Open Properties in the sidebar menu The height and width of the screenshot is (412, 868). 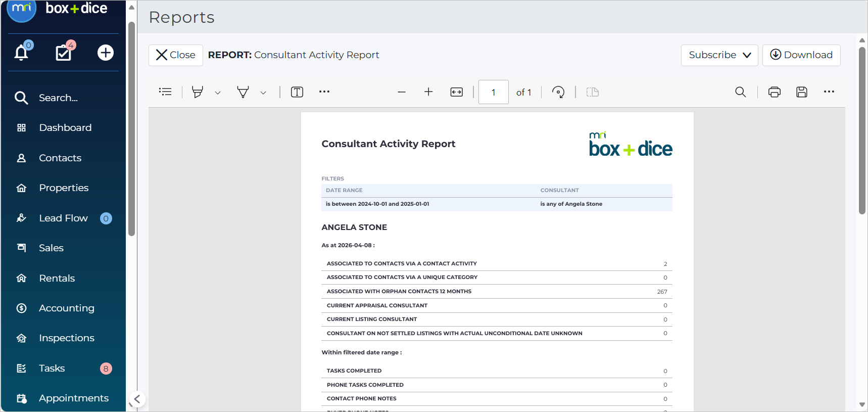[64, 188]
